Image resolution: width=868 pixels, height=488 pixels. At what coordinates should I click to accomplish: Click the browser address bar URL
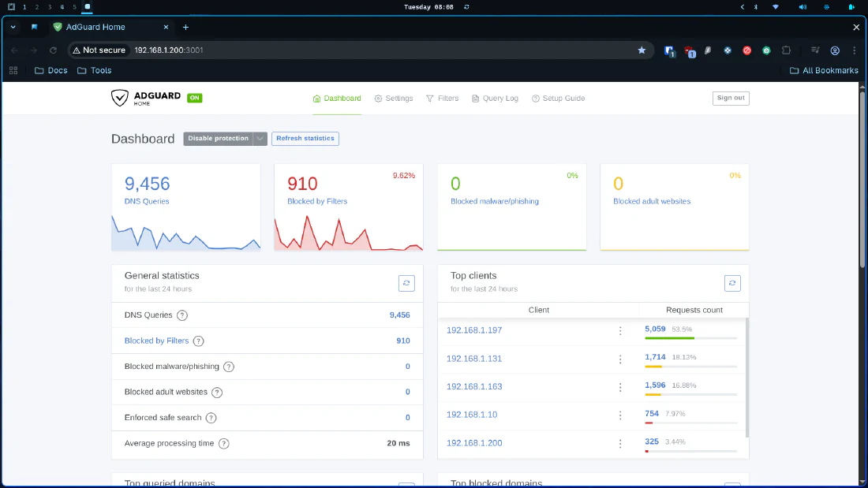(x=168, y=50)
